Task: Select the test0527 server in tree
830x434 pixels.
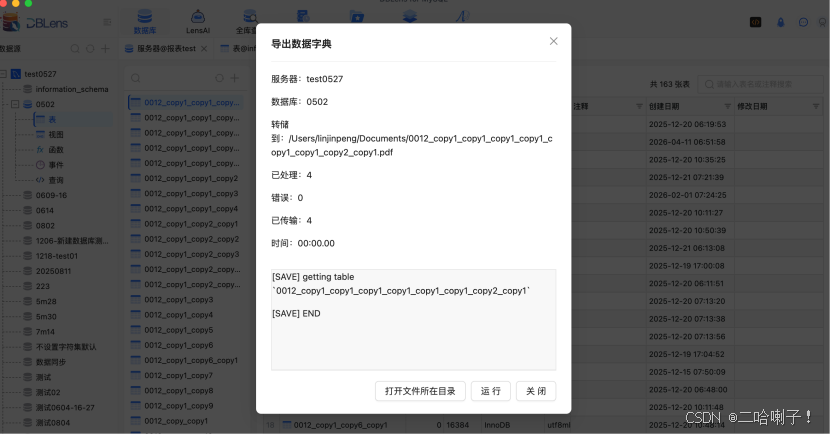Action: (40, 74)
